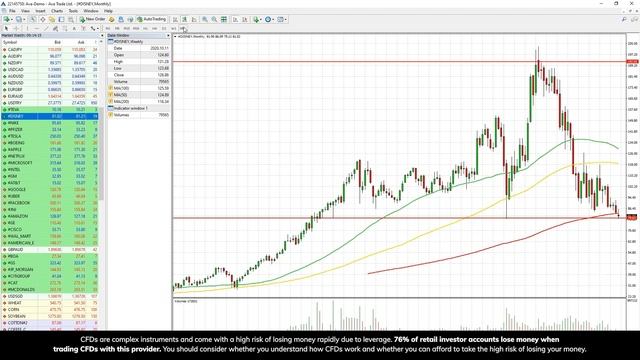Viewport: 640px width, 360px height.
Task: Expand the Periods dropdown arrow
Action: tap(273, 19)
